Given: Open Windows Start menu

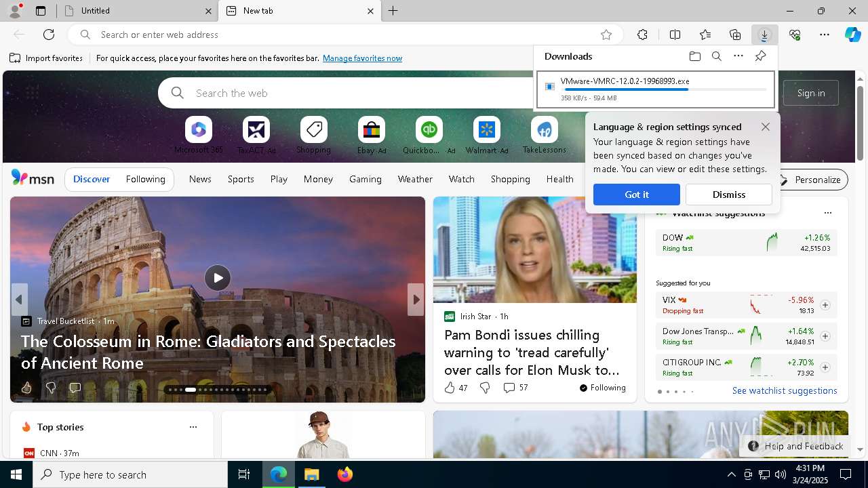Looking at the screenshot, I should (16, 474).
